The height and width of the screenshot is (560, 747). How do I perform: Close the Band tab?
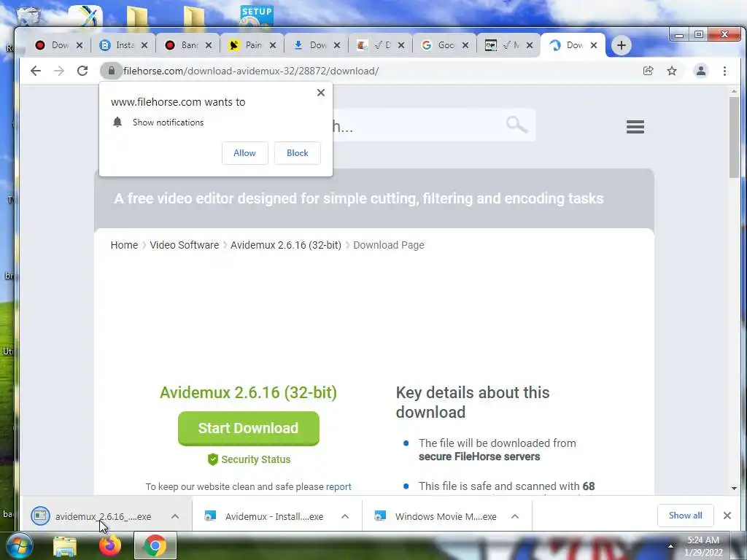click(x=208, y=45)
